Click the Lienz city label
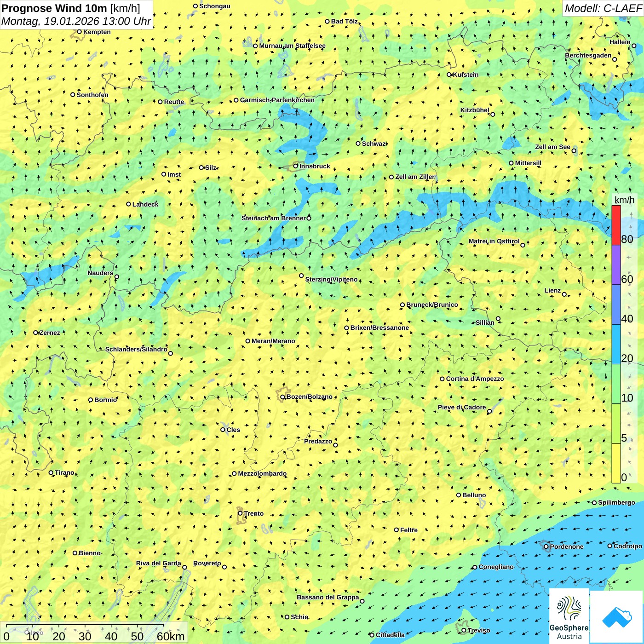The width and height of the screenshot is (644, 644). click(552, 291)
